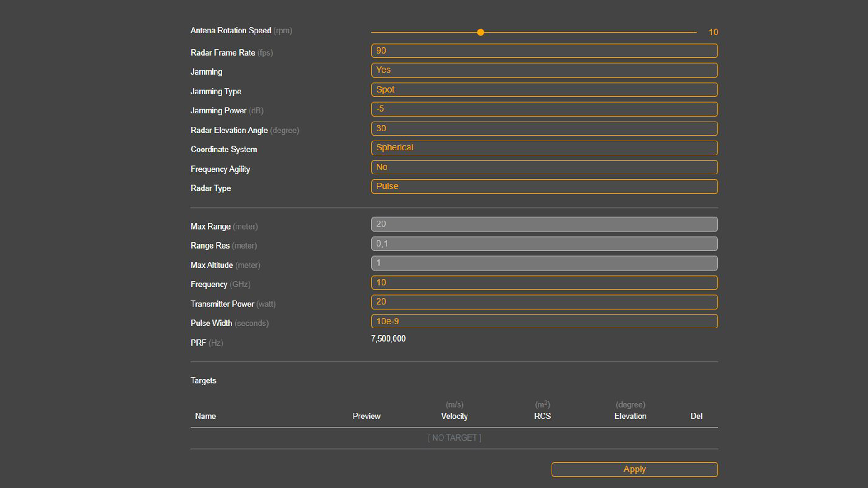Click the Elevation column header in Targets
Screen dimensions: 868x488
click(x=630, y=416)
